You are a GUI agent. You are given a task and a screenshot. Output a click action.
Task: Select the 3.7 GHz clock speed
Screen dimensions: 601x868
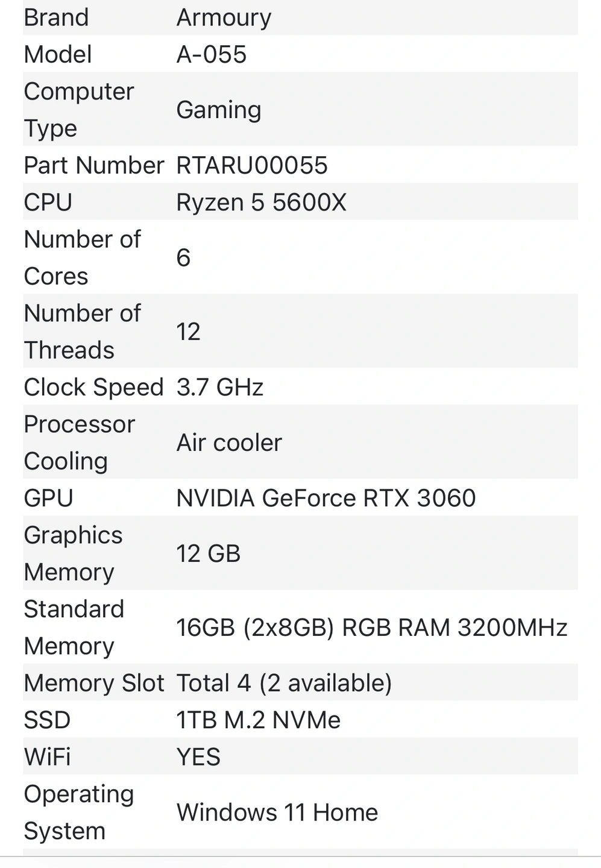pos(219,387)
